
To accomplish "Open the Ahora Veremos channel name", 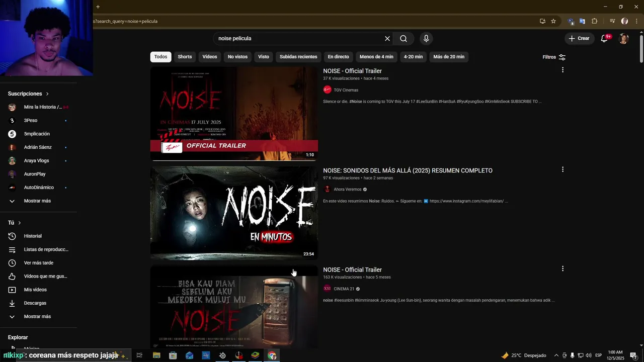I will coord(348,190).
